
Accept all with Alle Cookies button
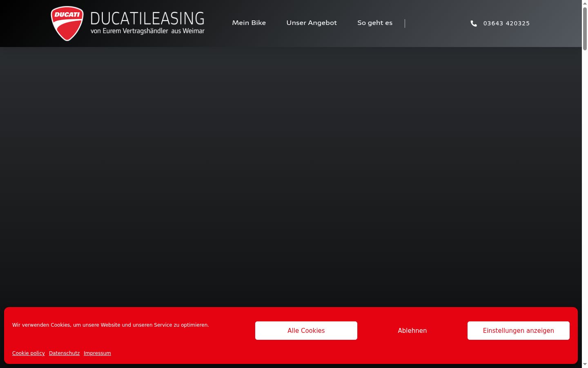coord(306,330)
